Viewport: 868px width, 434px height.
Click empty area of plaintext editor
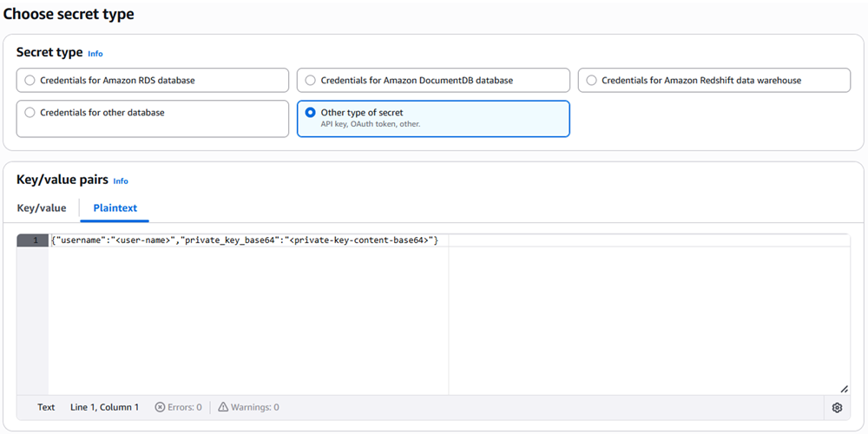249,321
